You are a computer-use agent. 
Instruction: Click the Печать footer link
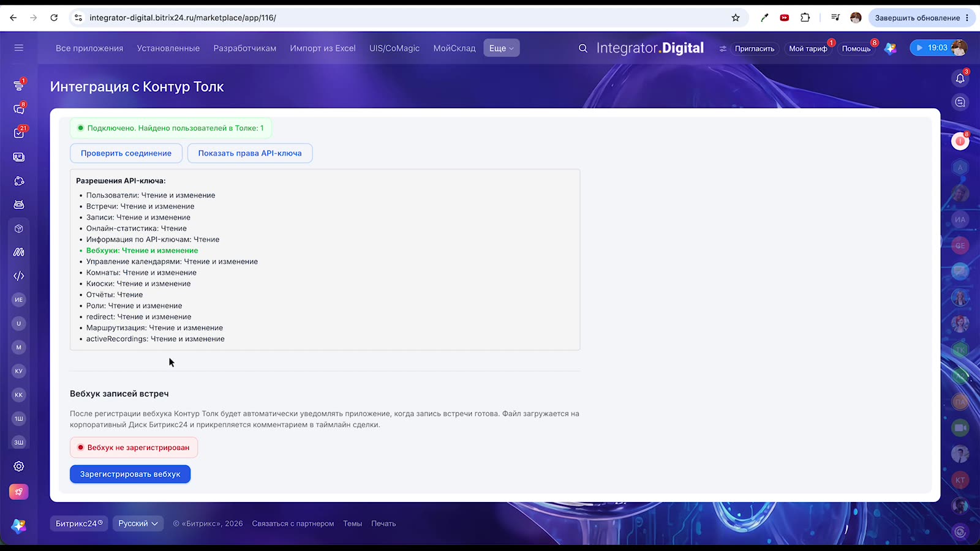[383, 523]
